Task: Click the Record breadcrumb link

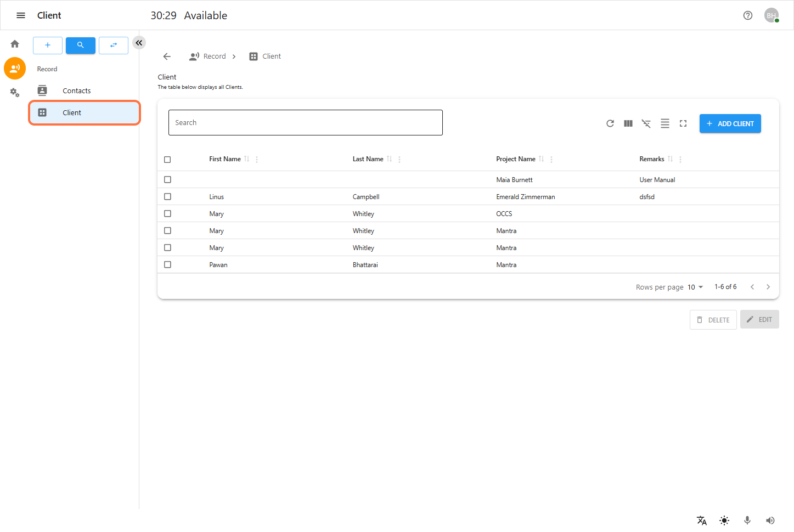Action: [x=214, y=56]
